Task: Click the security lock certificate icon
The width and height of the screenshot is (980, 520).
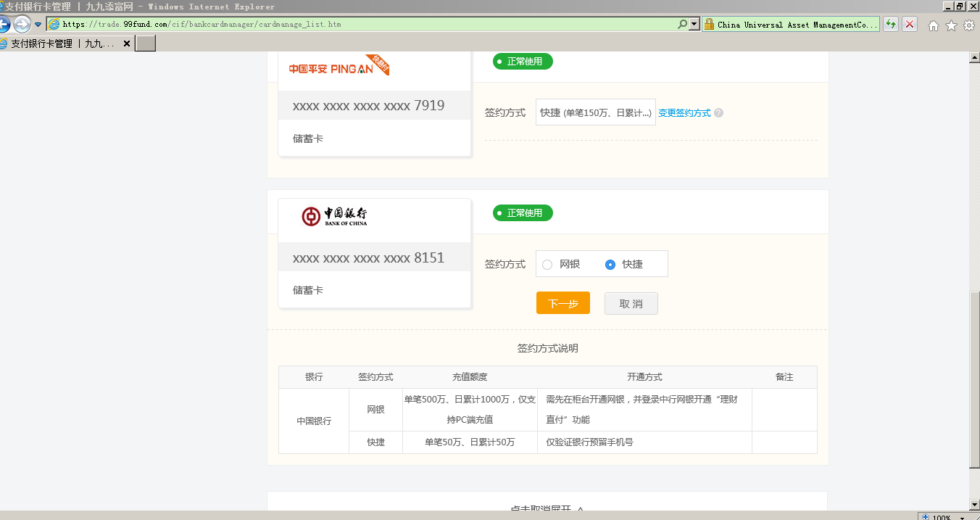Action: (709, 24)
